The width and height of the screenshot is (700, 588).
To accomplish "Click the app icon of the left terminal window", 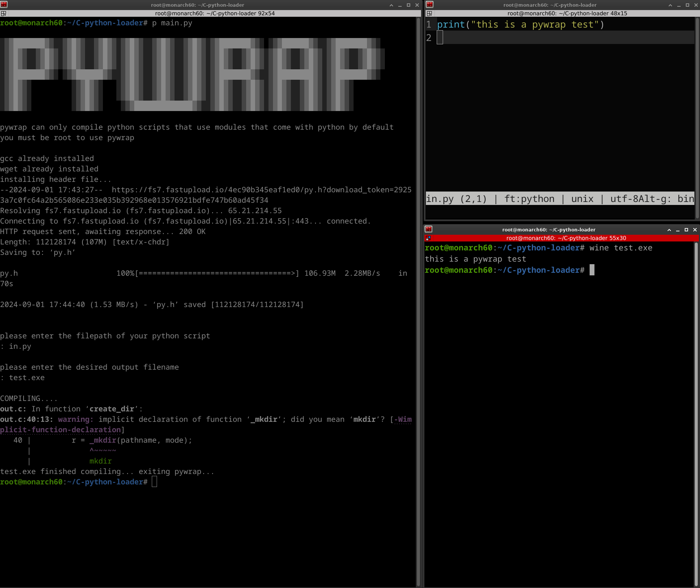I will [x=4, y=4].
